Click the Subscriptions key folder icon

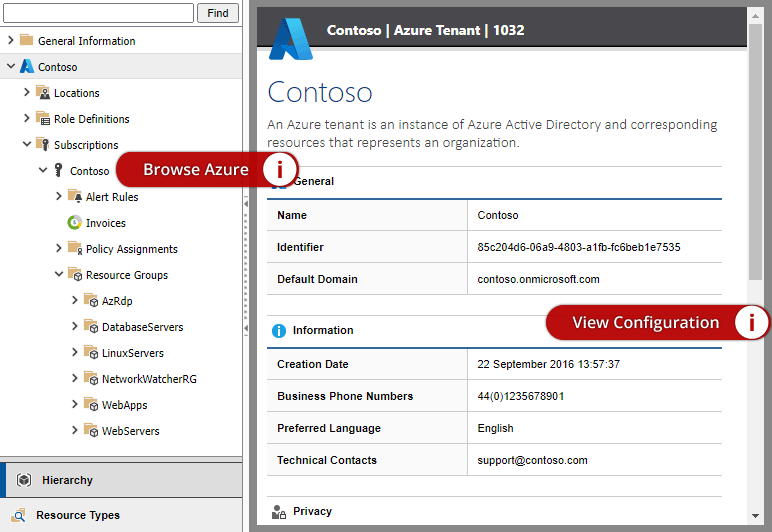(x=43, y=145)
